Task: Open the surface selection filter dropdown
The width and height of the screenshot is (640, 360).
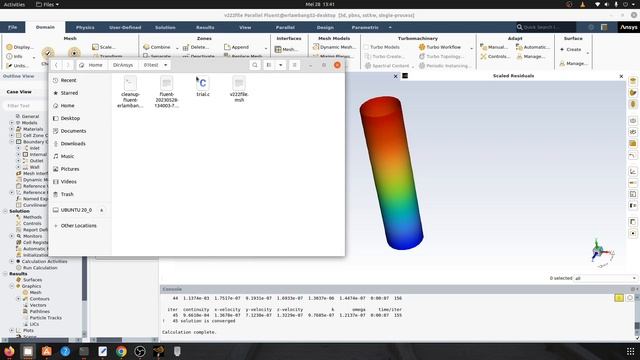Action: 606,278
